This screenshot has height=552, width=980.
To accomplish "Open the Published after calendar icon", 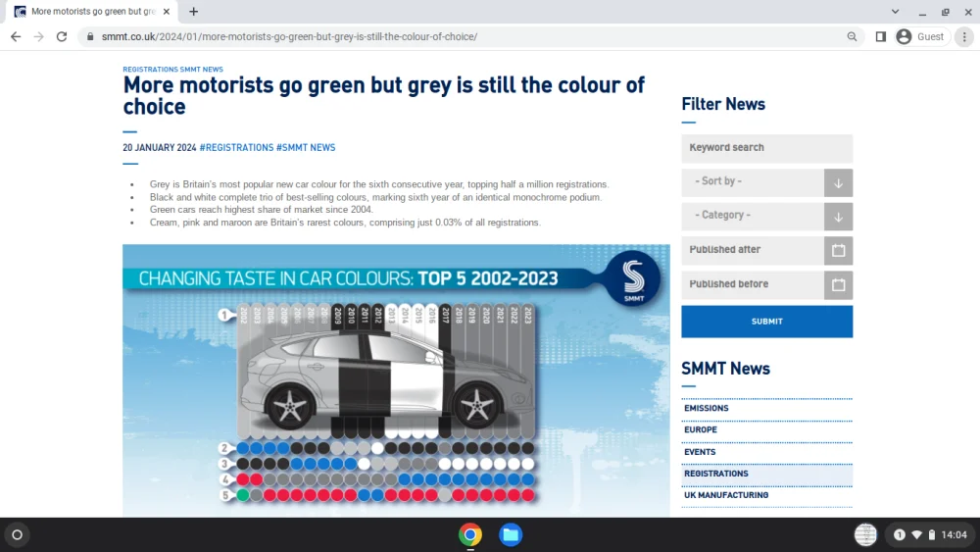I will point(838,251).
